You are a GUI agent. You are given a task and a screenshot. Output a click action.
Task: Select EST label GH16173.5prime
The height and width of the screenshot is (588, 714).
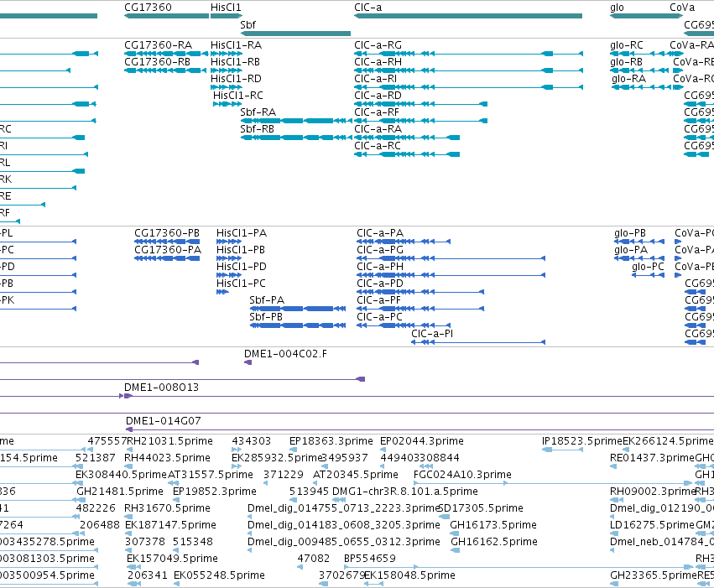(493, 526)
